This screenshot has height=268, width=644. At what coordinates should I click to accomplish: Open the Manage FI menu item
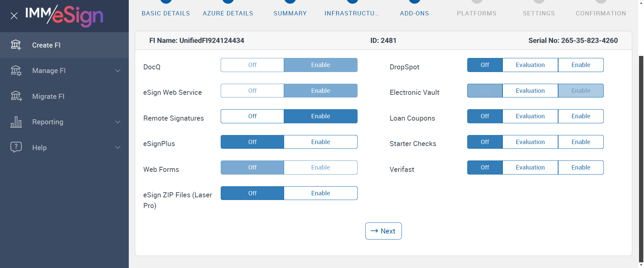[x=64, y=71]
